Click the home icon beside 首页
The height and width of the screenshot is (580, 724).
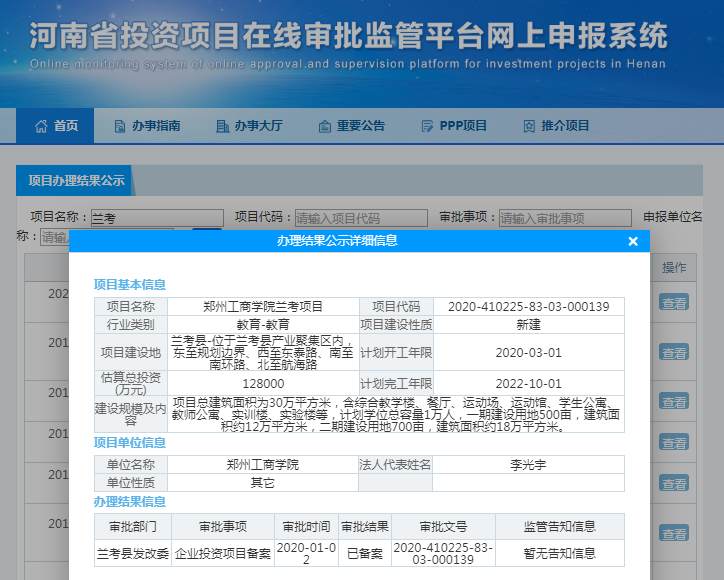(x=41, y=126)
